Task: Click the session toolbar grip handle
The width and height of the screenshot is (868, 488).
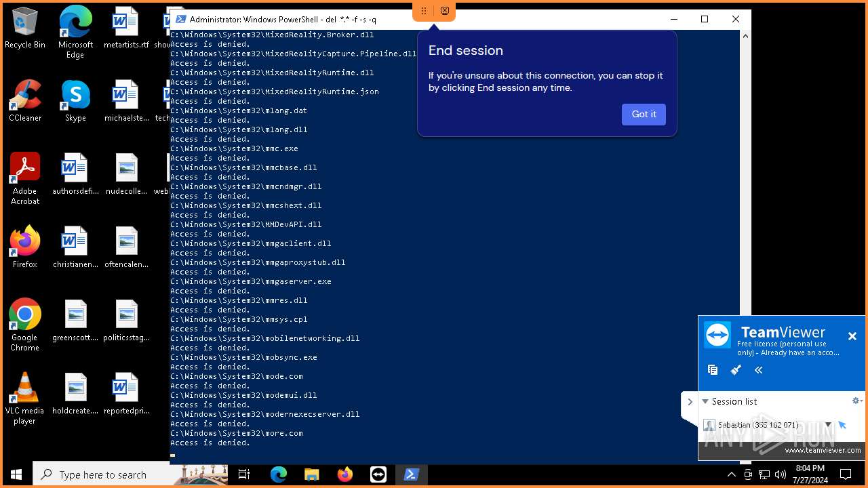Action: click(424, 11)
